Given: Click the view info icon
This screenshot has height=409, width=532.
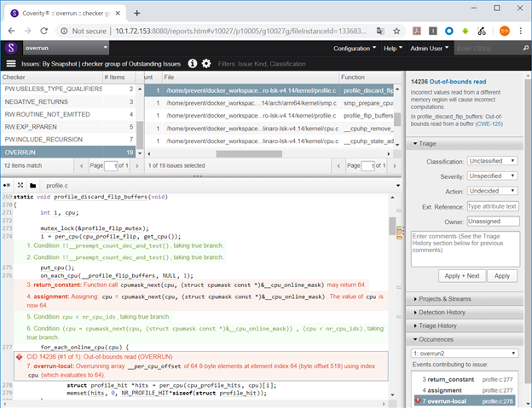Looking at the screenshot, I should point(193,63).
